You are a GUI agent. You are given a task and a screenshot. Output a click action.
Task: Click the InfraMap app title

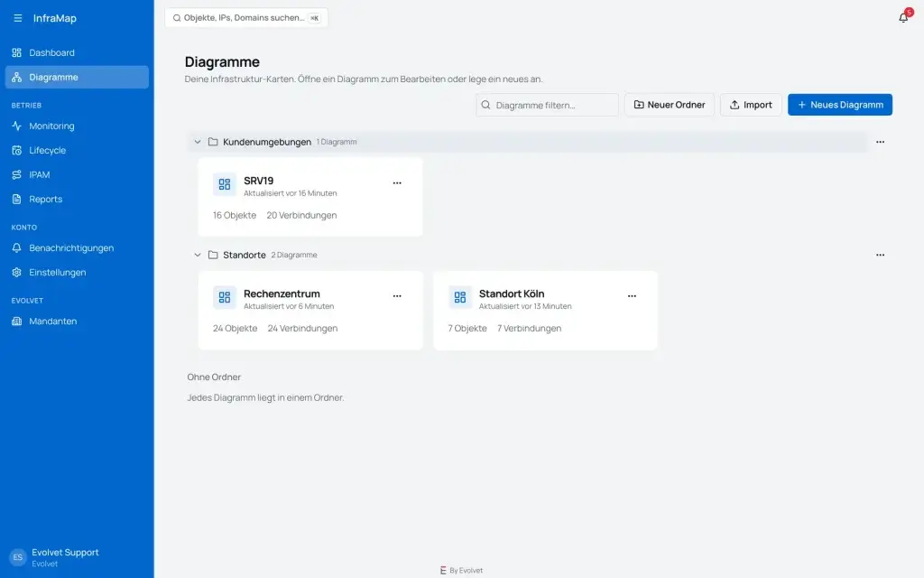[x=55, y=18]
